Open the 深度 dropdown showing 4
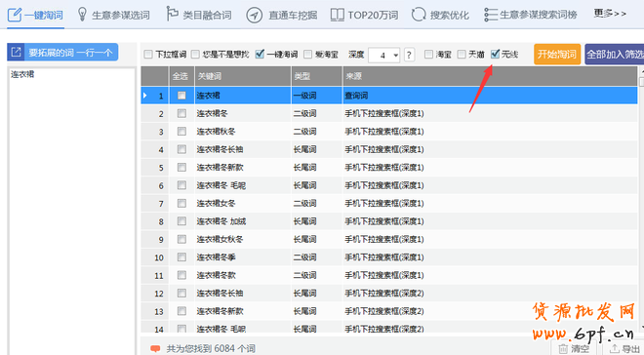 pyautogui.click(x=384, y=55)
